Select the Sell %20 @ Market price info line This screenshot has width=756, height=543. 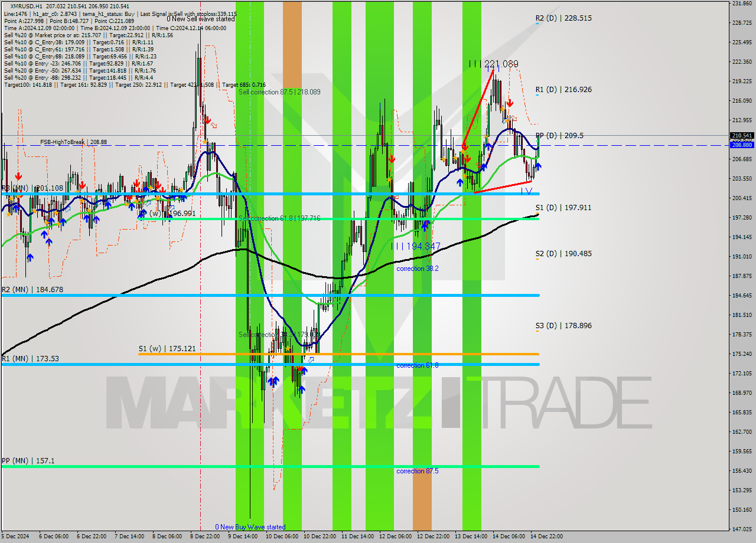pos(88,35)
